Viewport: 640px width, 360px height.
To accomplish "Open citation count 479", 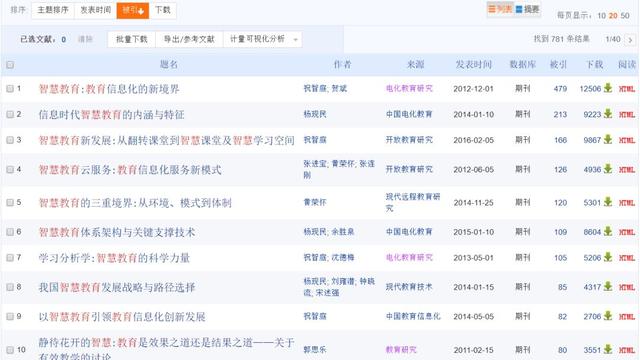I will [560, 89].
